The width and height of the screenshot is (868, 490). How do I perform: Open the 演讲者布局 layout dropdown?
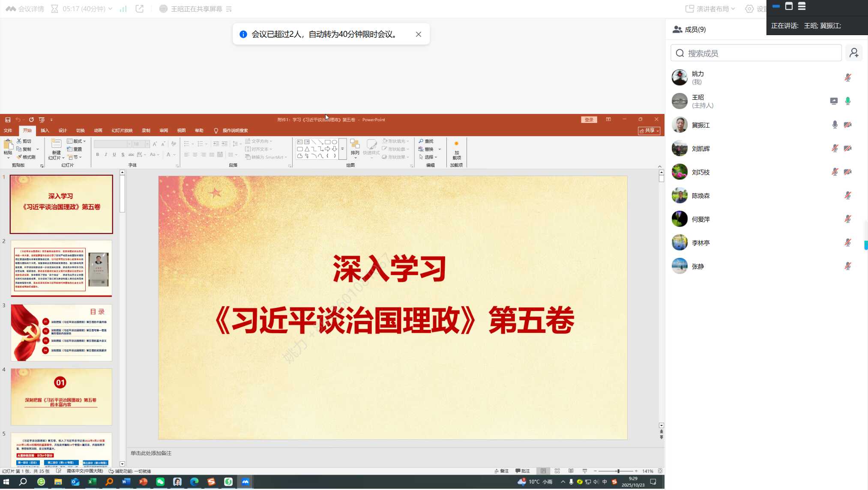[710, 9]
